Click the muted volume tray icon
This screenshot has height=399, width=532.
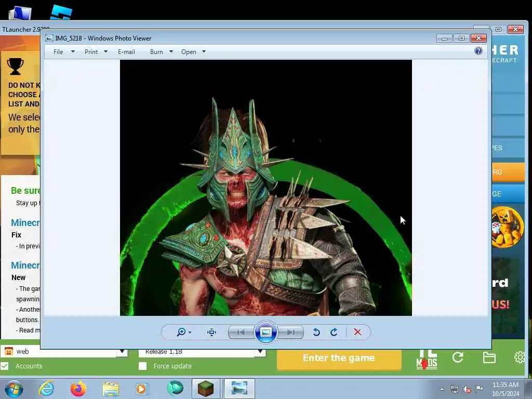click(x=467, y=390)
